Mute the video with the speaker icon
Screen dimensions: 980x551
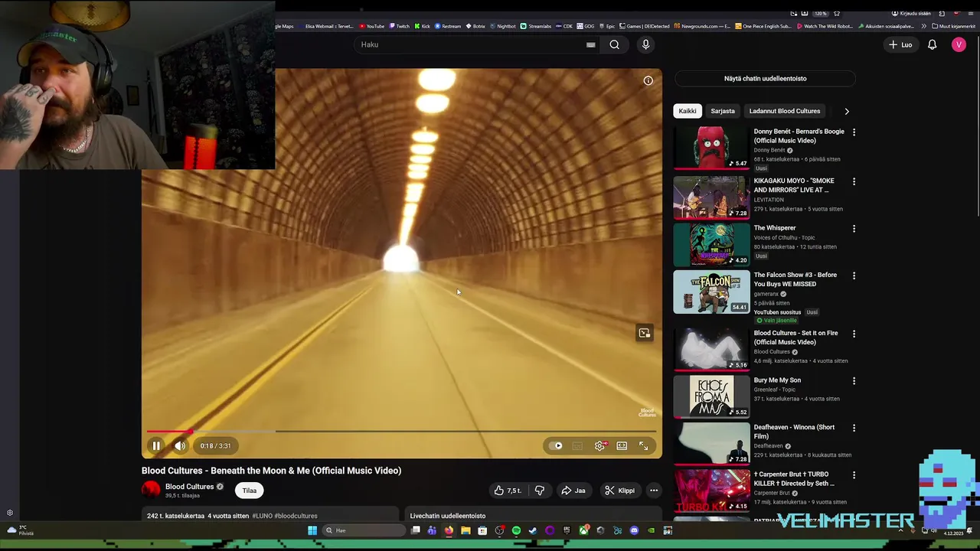180,445
